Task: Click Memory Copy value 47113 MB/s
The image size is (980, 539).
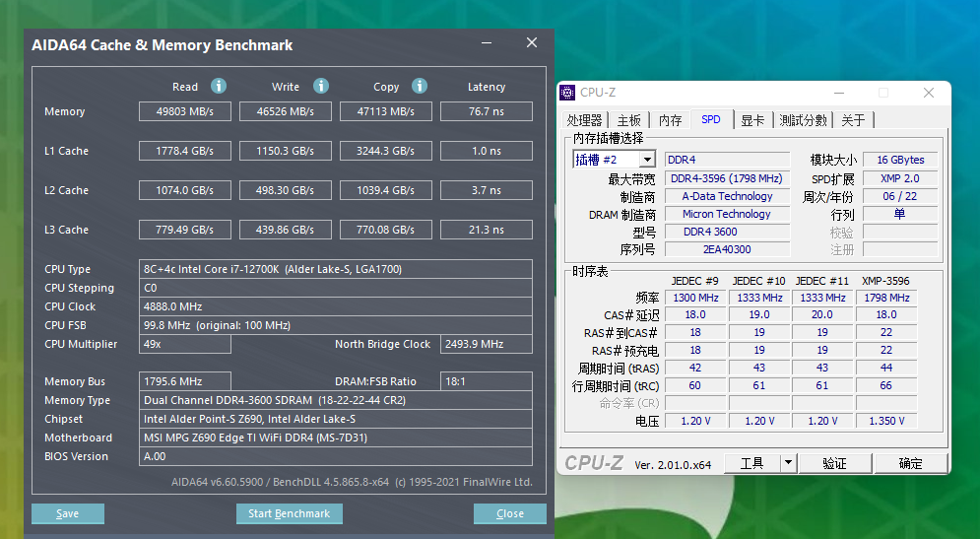Action: coord(386,111)
